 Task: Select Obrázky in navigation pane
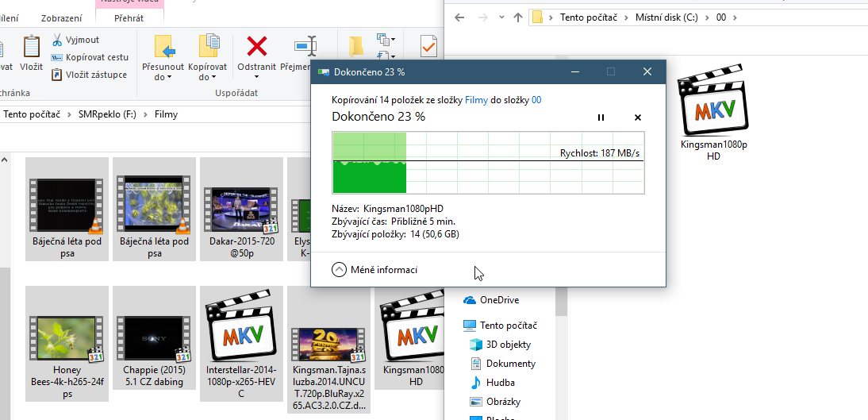point(495,402)
